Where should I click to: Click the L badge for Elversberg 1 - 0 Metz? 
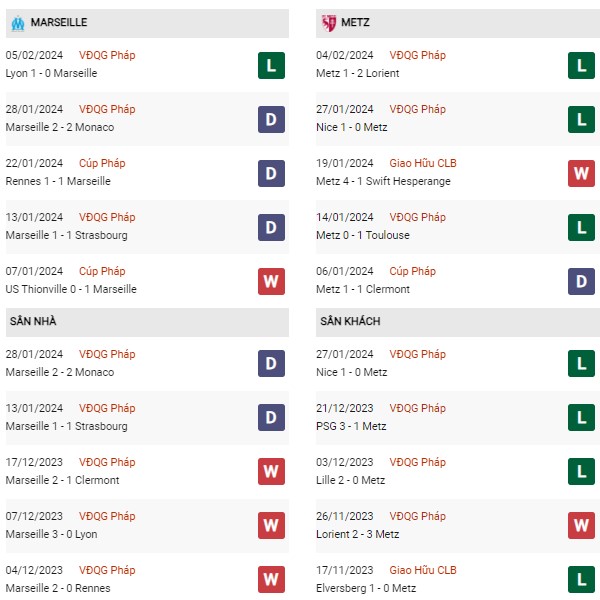[x=581, y=579]
